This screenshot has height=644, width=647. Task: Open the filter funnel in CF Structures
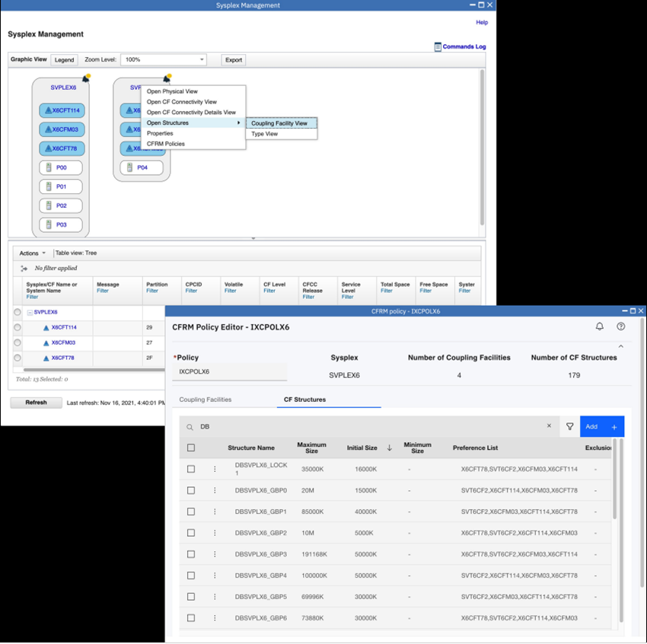click(570, 426)
